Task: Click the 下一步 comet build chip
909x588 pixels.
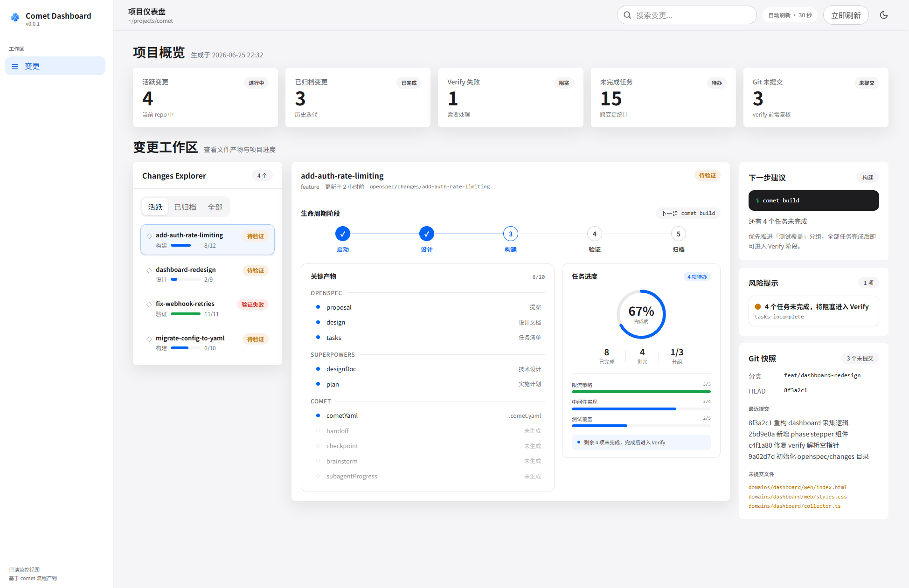Action: [688, 213]
